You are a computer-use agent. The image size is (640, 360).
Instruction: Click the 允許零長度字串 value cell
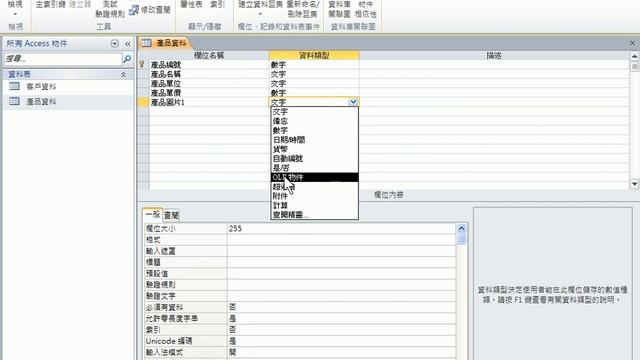(x=341, y=318)
